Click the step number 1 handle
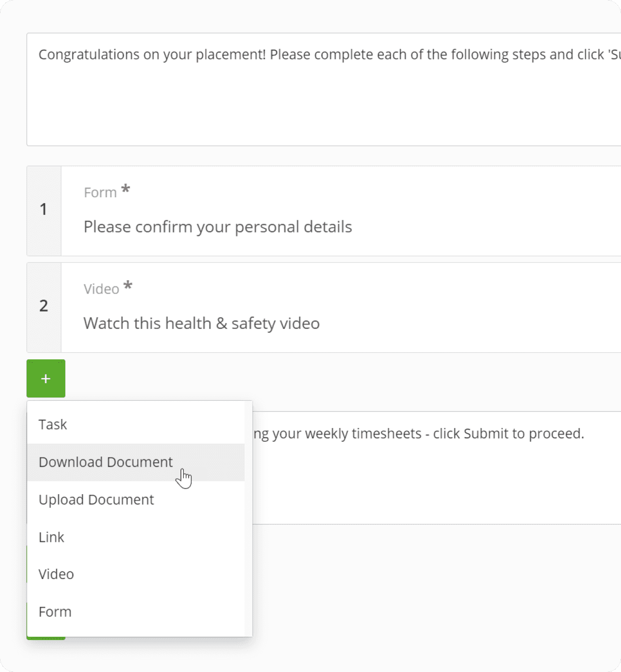The width and height of the screenshot is (621, 672). (x=44, y=211)
